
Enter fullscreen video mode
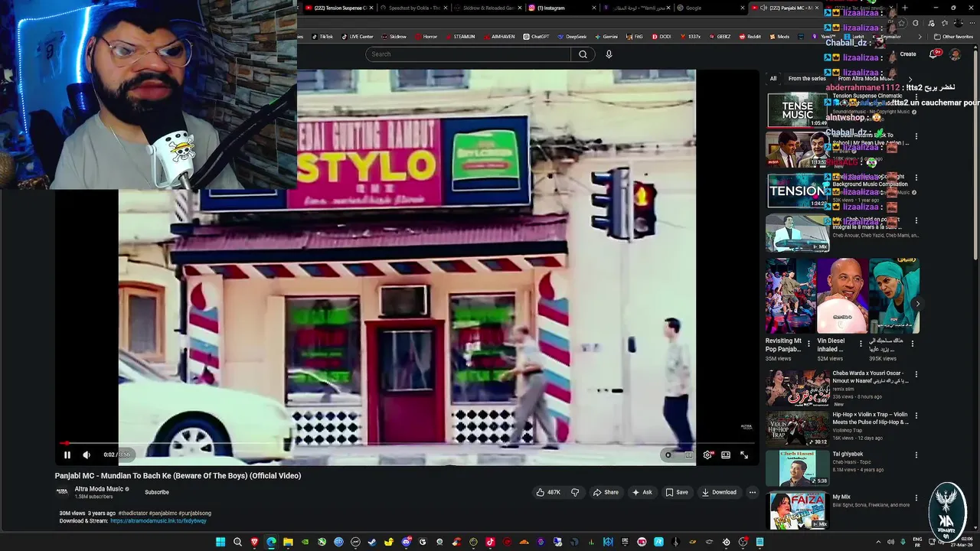(x=744, y=455)
